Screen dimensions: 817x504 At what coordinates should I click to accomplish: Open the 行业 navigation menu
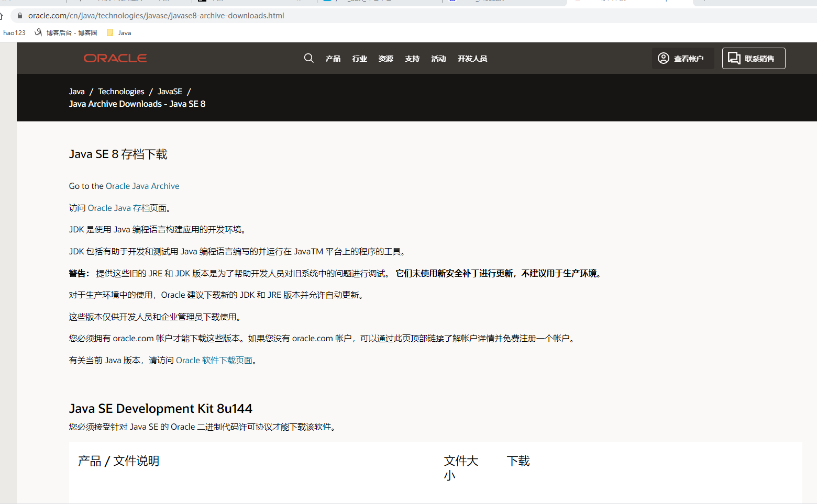(360, 59)
